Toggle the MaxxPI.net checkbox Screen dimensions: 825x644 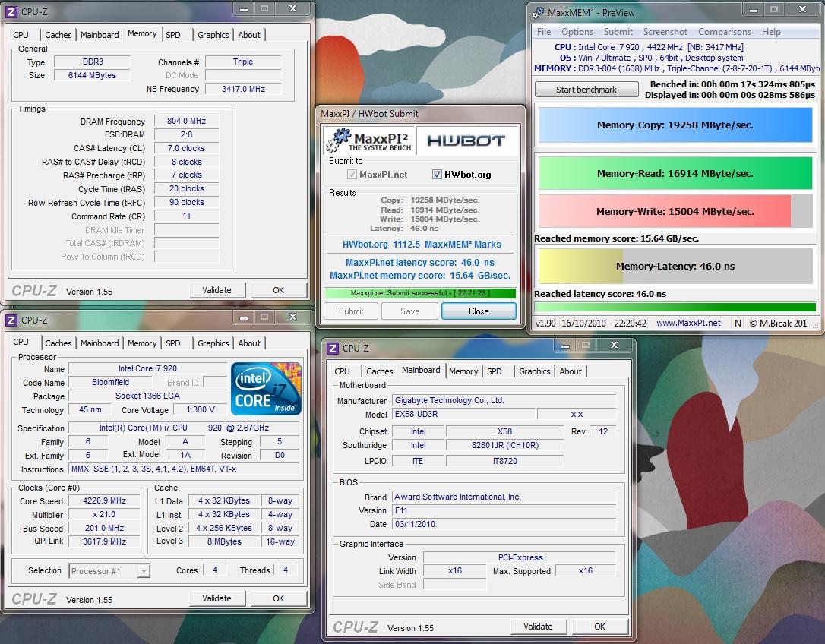click(x=352, y=174)
